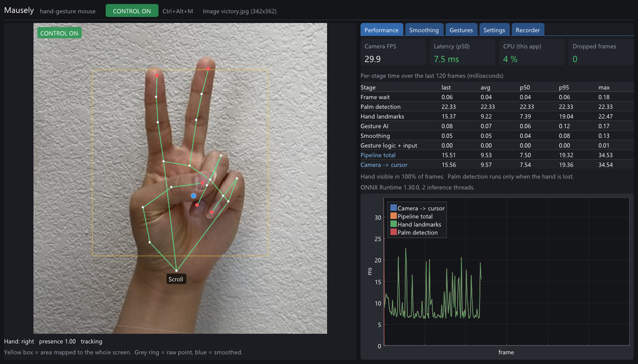Screen dimensions: 638x364
Task: Click the CONTROL ON badge over the camera preview
Action: 59,33
